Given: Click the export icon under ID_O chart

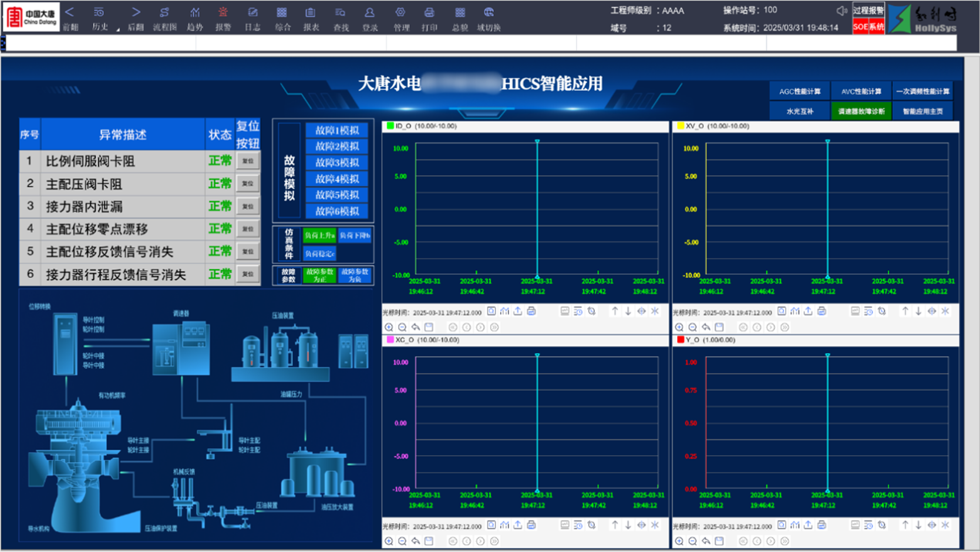Looking at the screenshot, I should pyautogui.click(x=518, y=311).
